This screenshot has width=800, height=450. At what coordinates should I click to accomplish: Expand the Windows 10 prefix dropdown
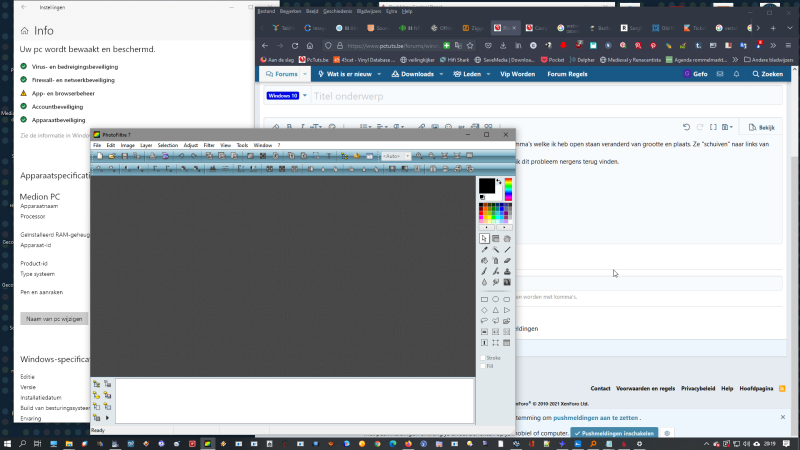(x=286, y=96)
